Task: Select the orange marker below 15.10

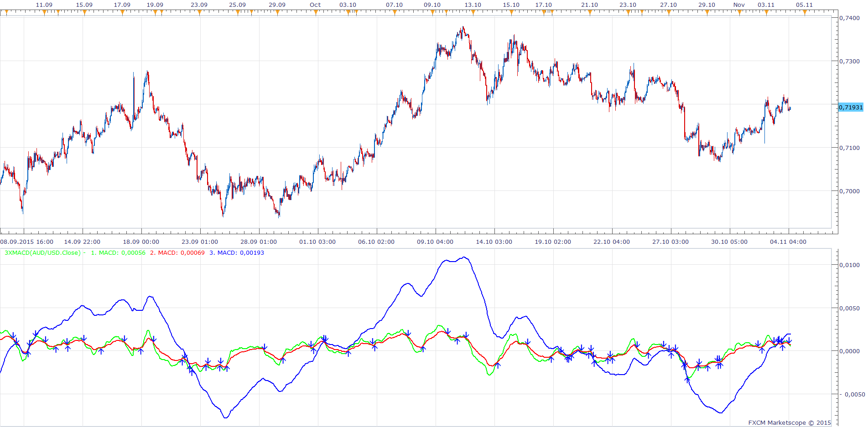Action: point(511,13)
